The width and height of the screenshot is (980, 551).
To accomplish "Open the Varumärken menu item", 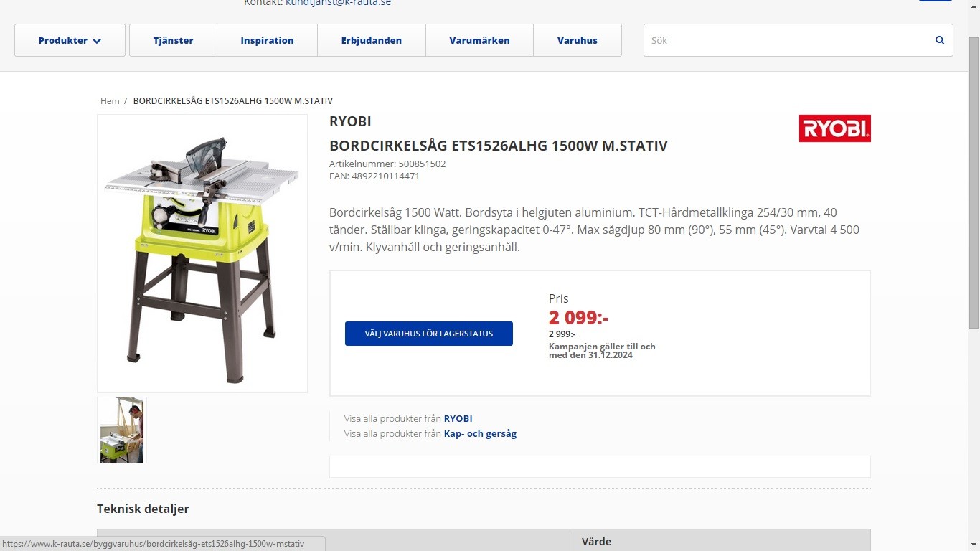I will click(x=479, y=40).
